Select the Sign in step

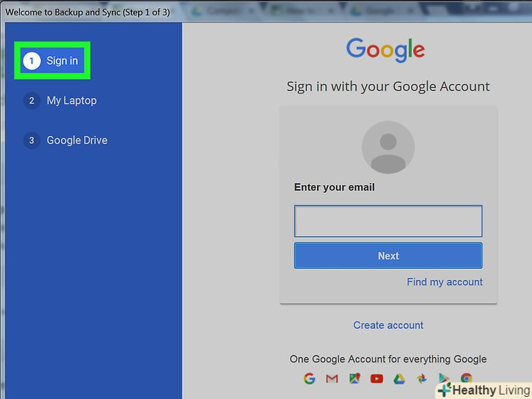(53, 61)
